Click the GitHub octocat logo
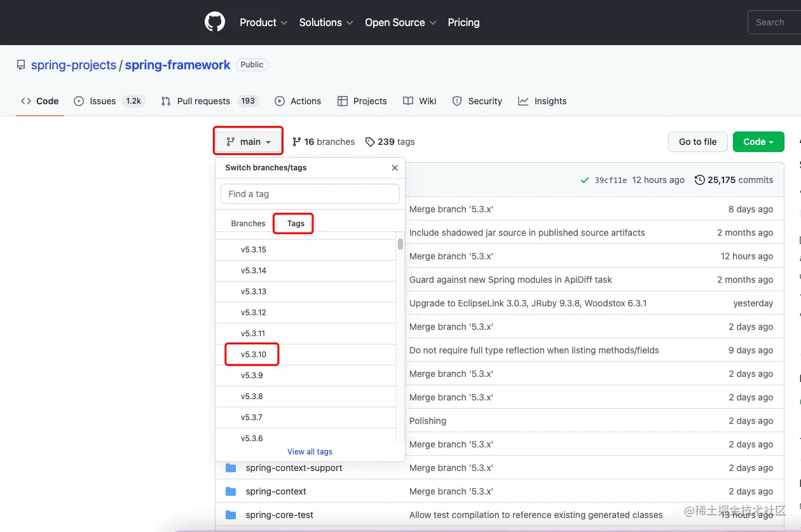 click(215, 22)
